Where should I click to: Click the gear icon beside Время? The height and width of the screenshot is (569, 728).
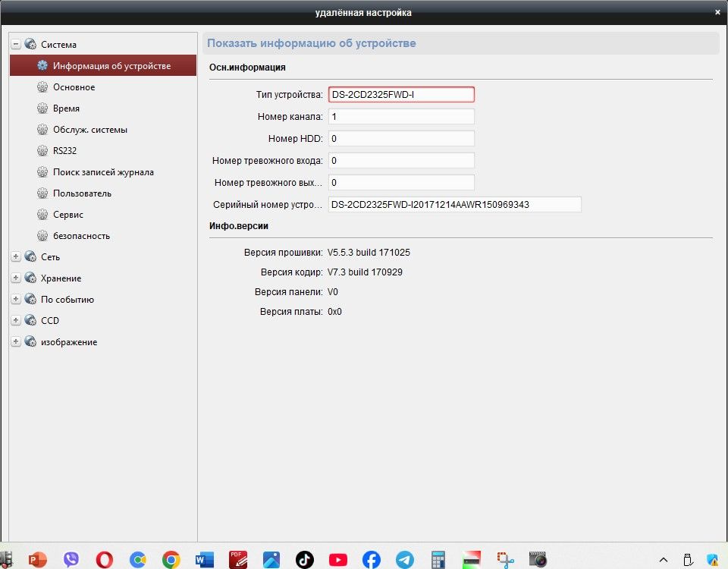click(x=42, y=108)
